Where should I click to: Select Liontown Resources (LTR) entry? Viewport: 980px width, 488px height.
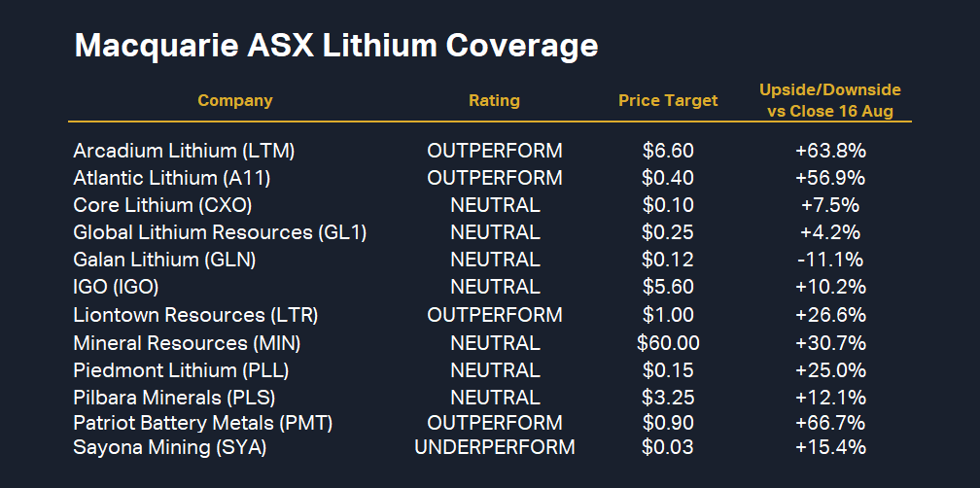(x=195, y=315)
